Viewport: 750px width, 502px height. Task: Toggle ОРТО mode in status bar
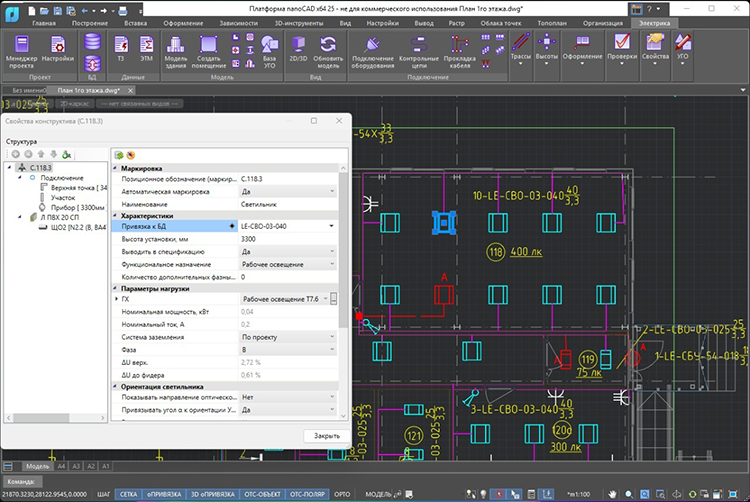[x=342, y=494]
